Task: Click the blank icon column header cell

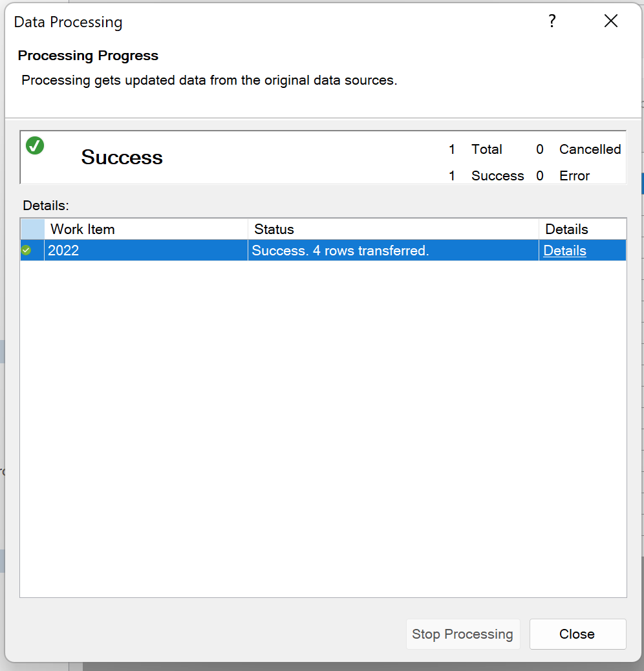Action: [31, 229]
